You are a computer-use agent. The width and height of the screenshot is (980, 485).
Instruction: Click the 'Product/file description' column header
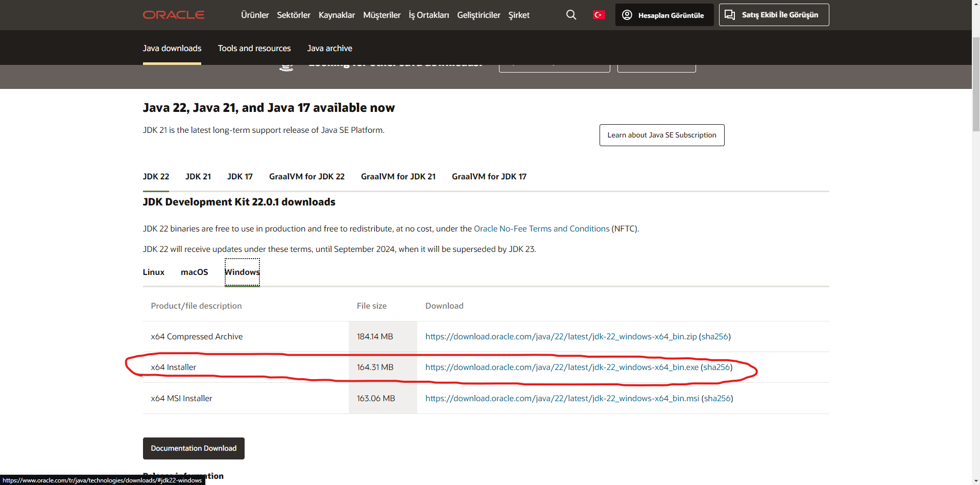pyautogui.click(x=196, y=306)
